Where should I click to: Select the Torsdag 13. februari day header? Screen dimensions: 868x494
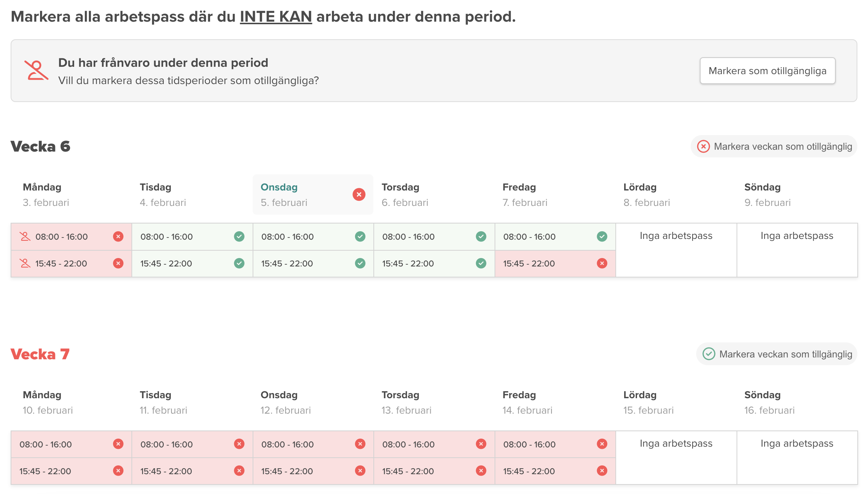click(x=406, y=402)
